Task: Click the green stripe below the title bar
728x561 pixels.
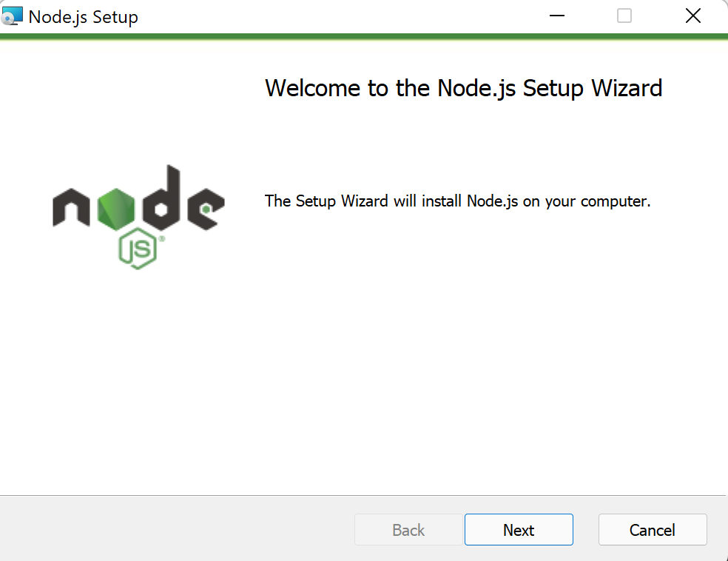Action: [364, 36]
